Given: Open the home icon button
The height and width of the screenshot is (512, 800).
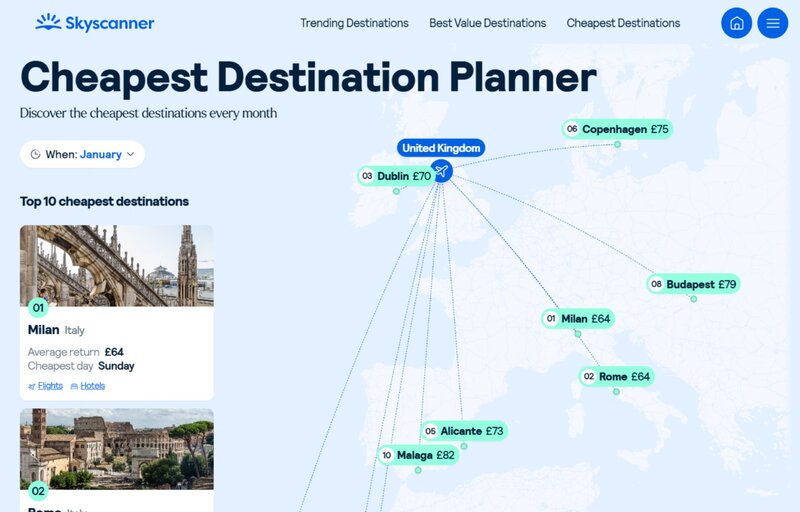Looking at the screenshot, I should pos(736,23).
